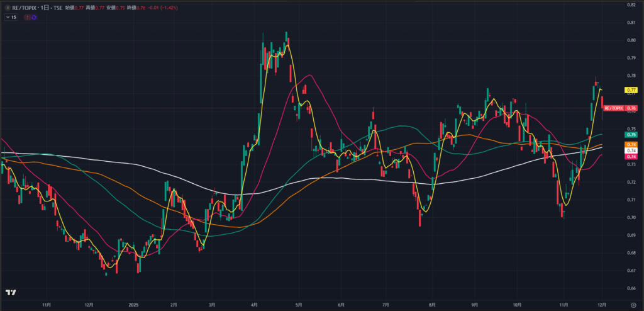644x311 pixels.
Task: Click the 0.80 level on price scale
Action: 632,40
